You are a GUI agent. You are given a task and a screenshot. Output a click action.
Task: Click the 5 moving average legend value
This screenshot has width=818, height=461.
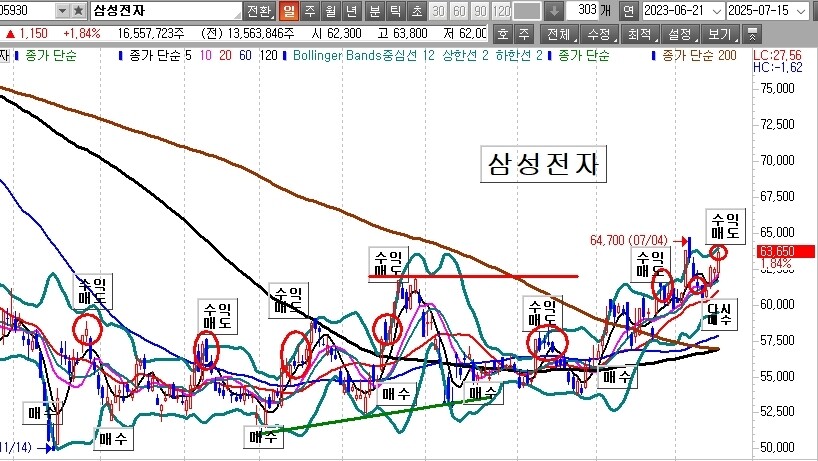tap(189, 55)
